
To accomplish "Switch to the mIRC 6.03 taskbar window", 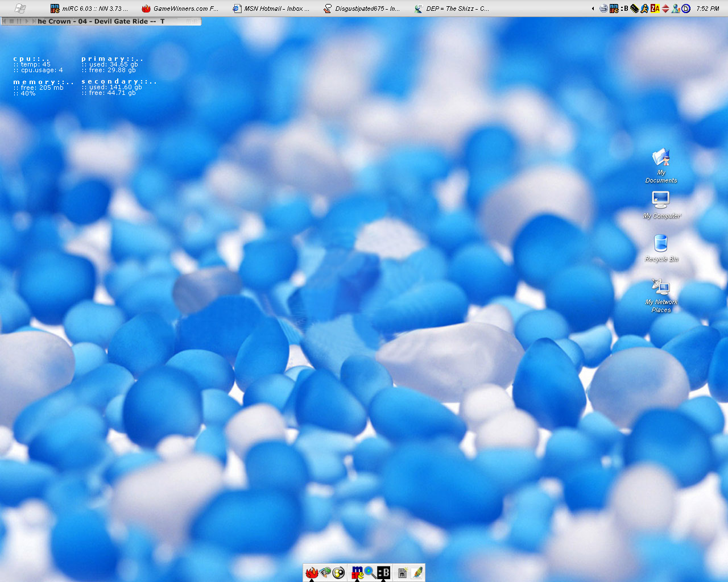I will point(89,9).
